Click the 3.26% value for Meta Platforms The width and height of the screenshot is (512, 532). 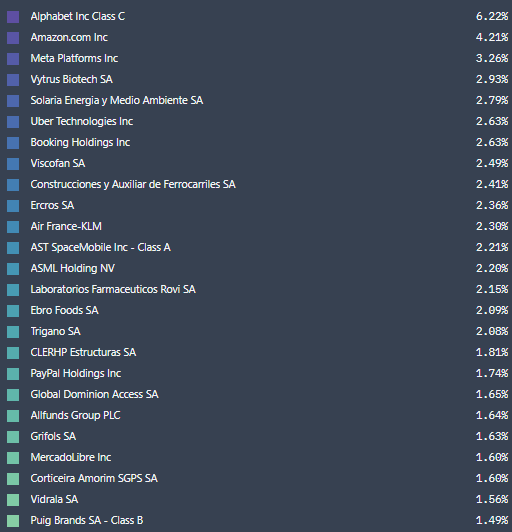[492, 58]
